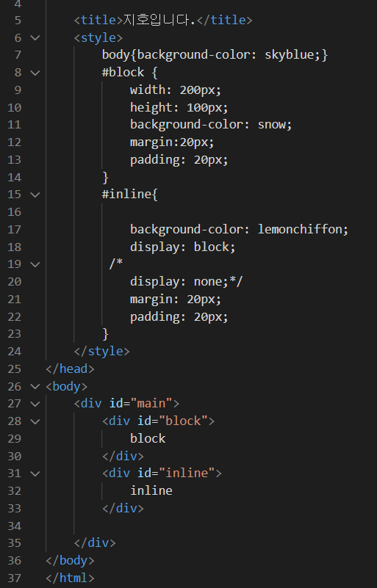Click the closing head tag
Screen dimensions: 377x588
coord(70,369)
